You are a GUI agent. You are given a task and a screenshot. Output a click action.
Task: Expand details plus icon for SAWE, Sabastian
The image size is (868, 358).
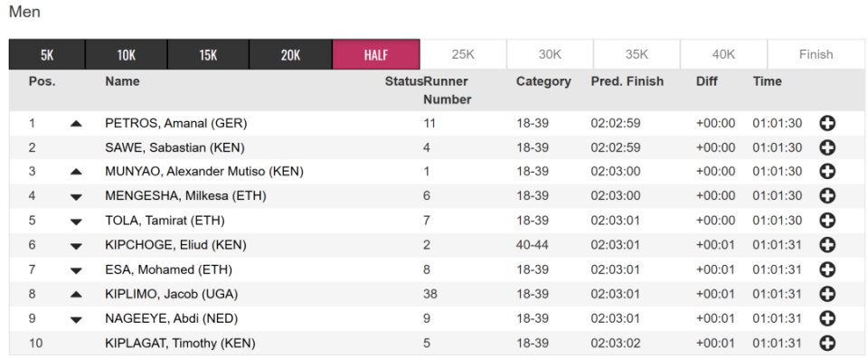tap(827, 147)
